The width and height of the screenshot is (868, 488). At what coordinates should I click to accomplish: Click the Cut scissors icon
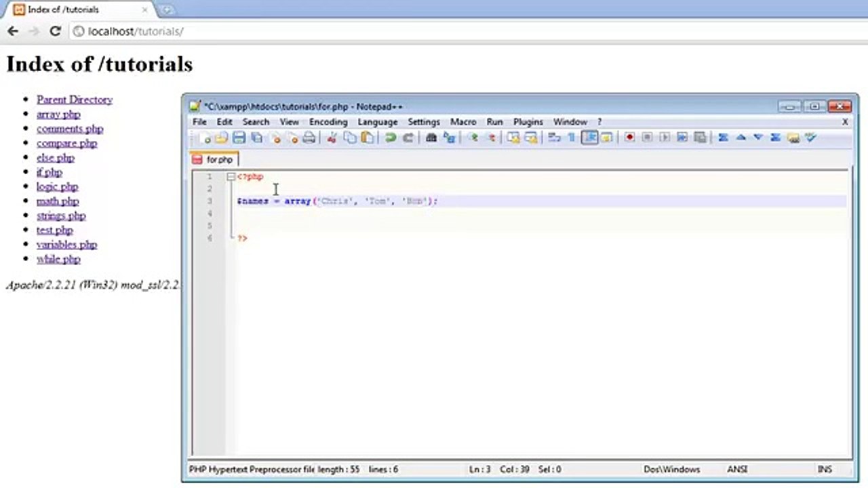click(x=332, y=138)
